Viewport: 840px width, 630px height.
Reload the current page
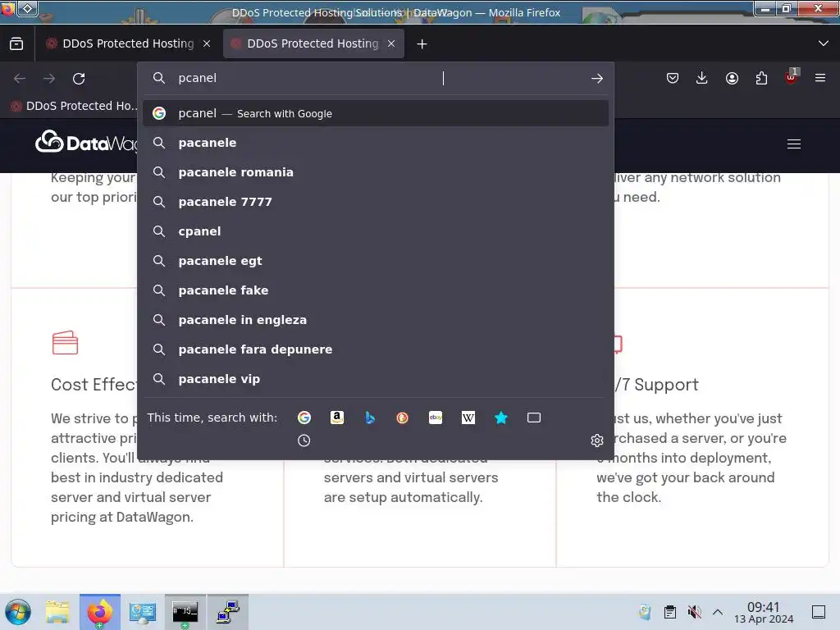pos(79,79)
